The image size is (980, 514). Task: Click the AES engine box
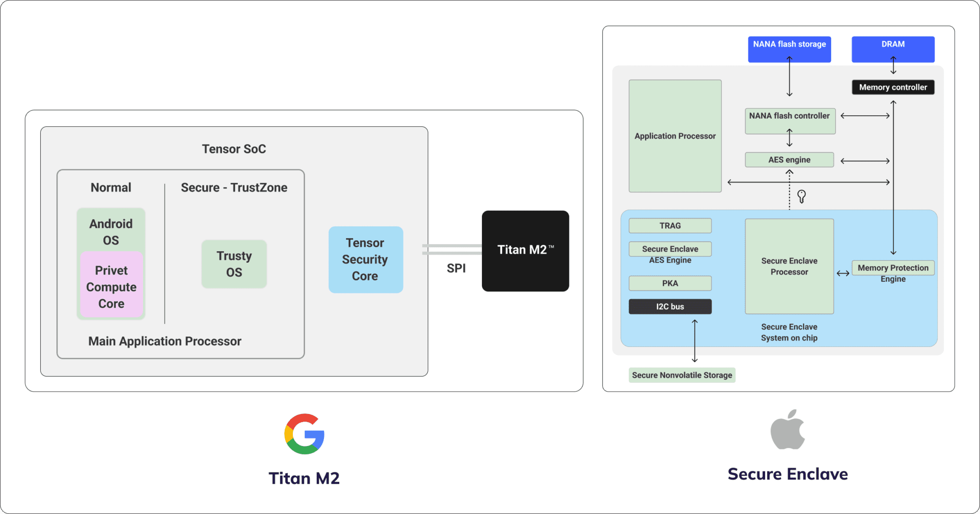[789, 160]
